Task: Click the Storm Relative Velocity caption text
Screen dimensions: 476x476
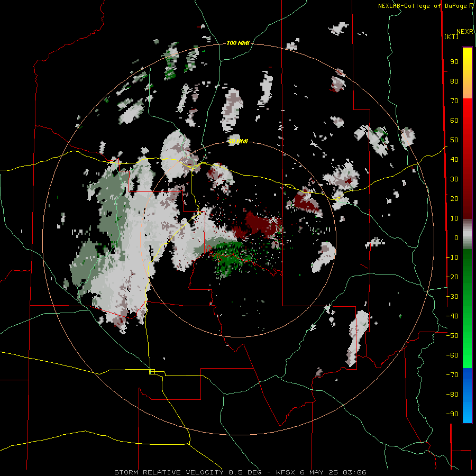Action: (240, 472)
